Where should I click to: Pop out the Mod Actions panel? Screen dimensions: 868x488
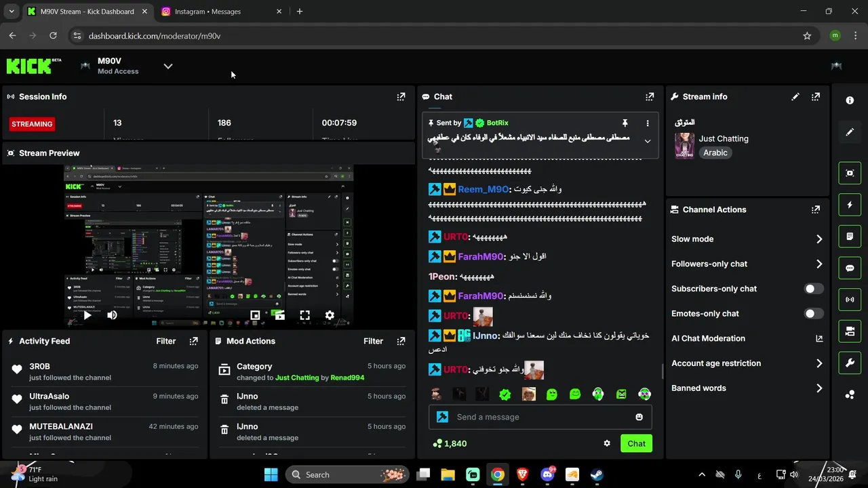pyautogui.click(x=401, y=341)
